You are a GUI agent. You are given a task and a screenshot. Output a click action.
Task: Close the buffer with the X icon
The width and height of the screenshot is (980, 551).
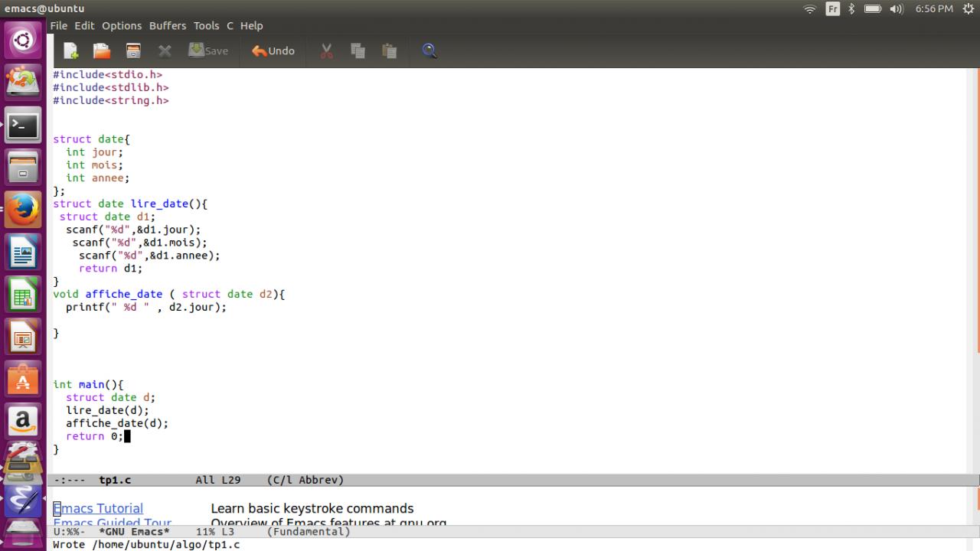pos(165,51)
